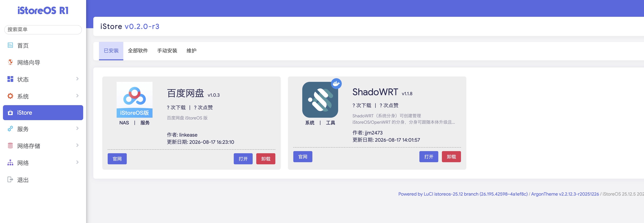Click the iStore v0.2.0-r3 heading
The image size is (644, 223).
tap(130, 26)
